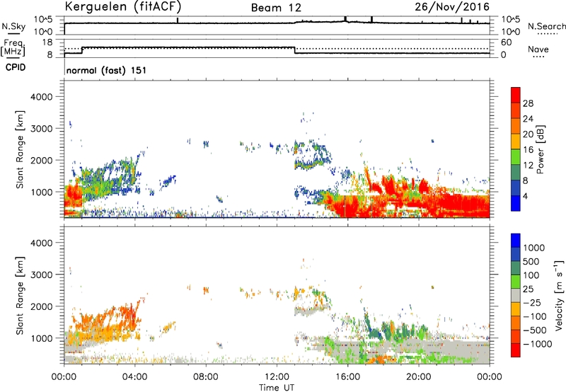The image size is (566, 392).
Task: Click the '28' value on Power colorbar
Action: [528, 103]
